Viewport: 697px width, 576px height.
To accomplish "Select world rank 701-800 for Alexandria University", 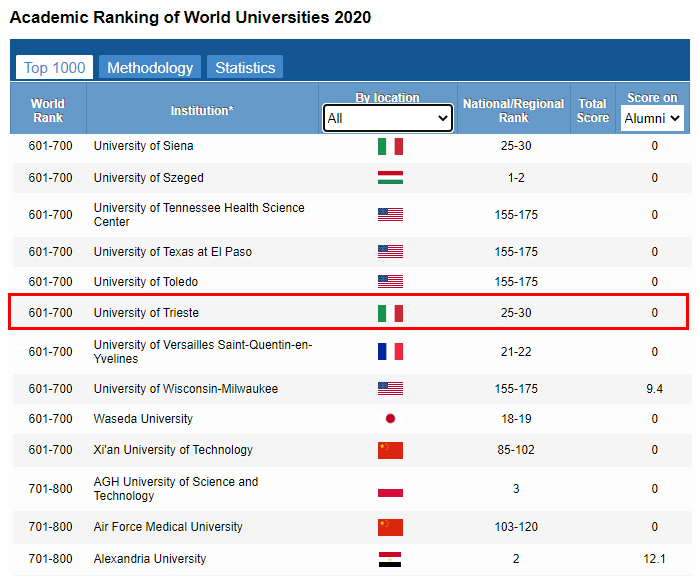I will (50, 559).
